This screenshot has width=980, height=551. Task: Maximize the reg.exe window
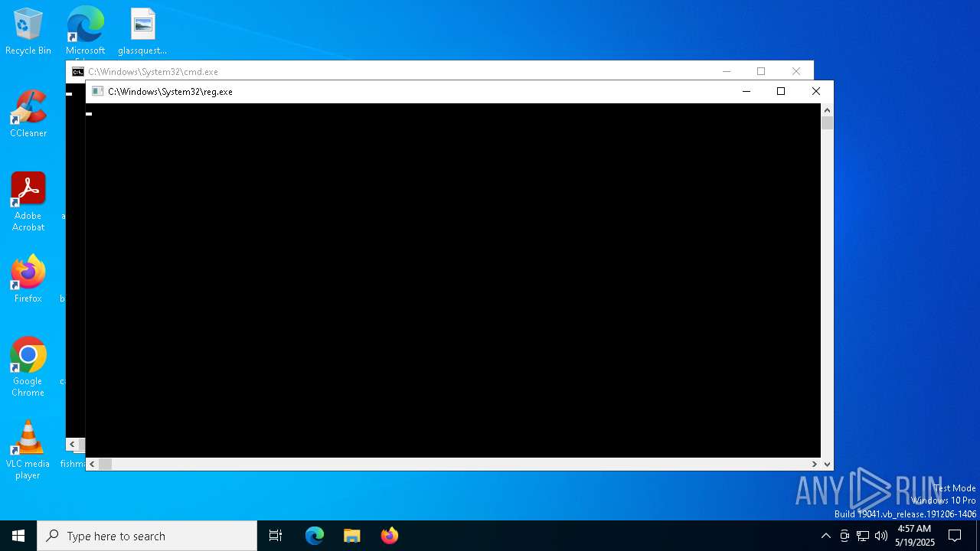pos(781,91)
